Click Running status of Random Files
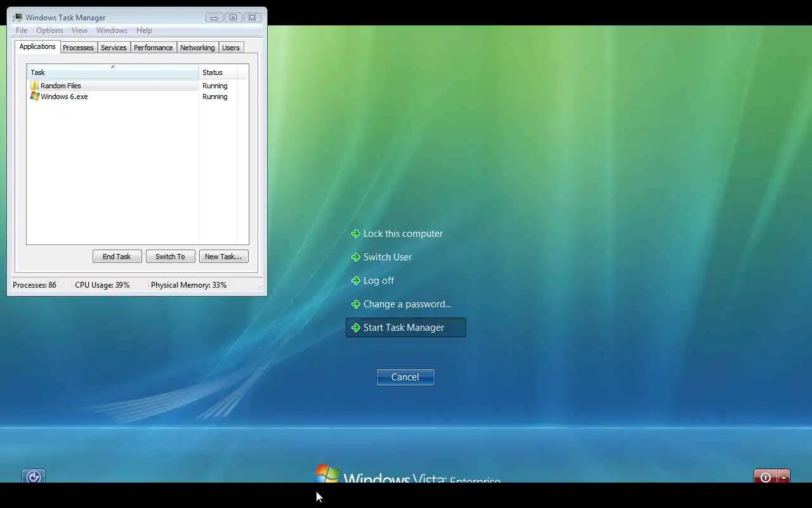 coord(215,86)
